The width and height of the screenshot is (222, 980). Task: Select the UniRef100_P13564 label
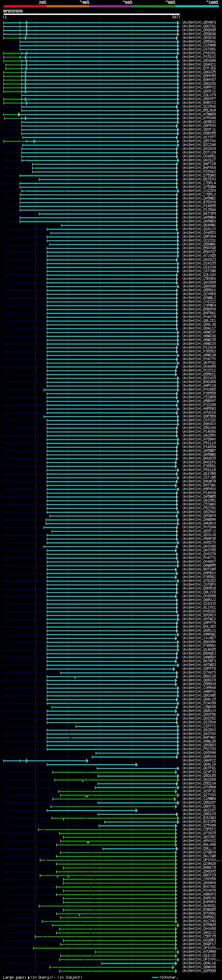pos(199,210)
